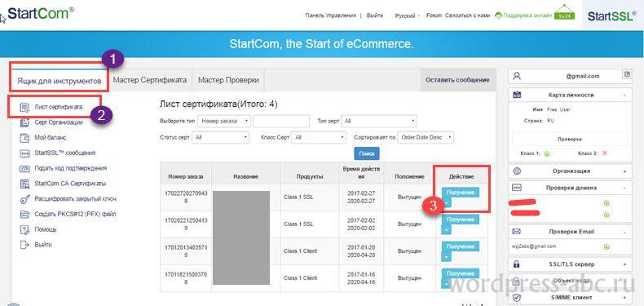644x306 pixels.
Task: Click the Серт Организации sidebar icon
Action: [24, 122]
